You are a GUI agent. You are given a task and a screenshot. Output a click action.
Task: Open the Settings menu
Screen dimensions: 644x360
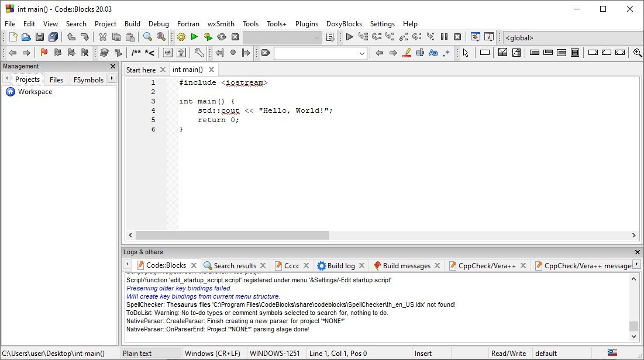[x=383, y=24]
